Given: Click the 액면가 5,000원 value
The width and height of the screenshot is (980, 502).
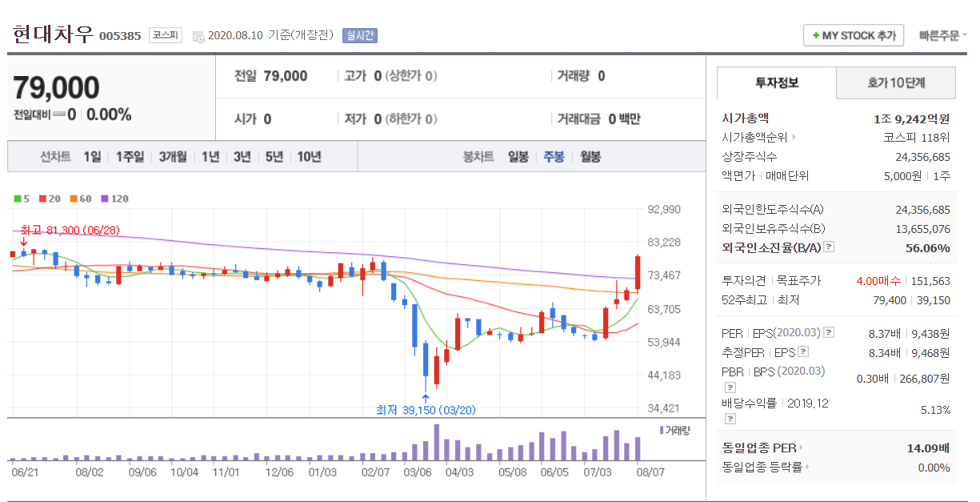Looking at the screenshot, I should 904,175.
